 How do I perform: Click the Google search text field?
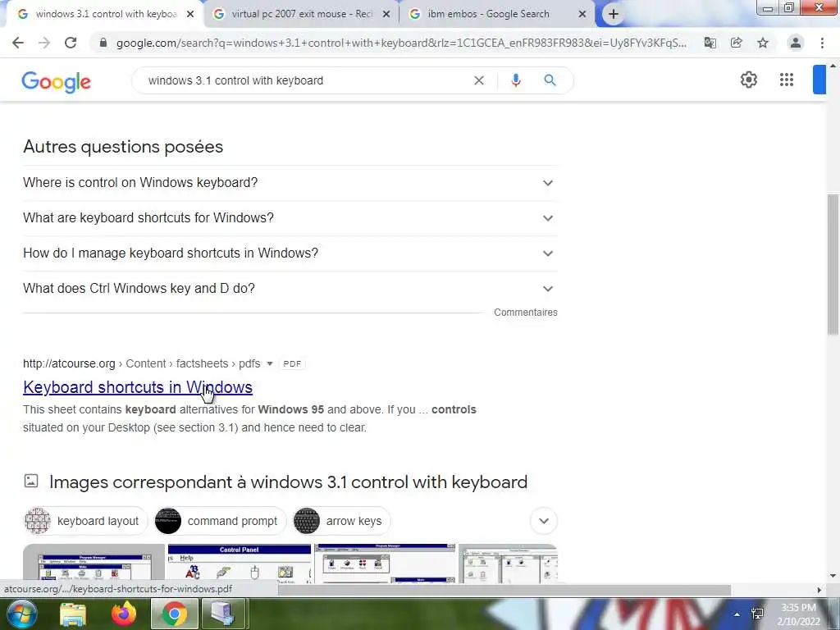coord(308,80)
